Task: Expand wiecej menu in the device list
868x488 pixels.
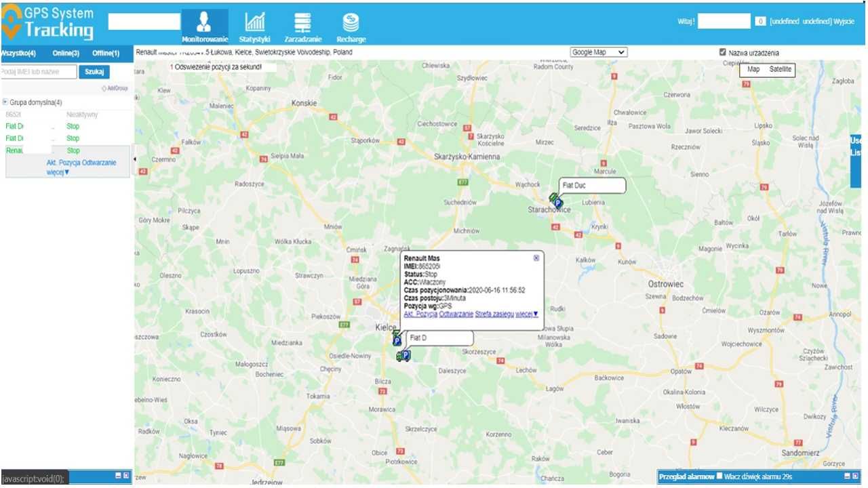Action: pyautogui.click(x=58, y=172)
